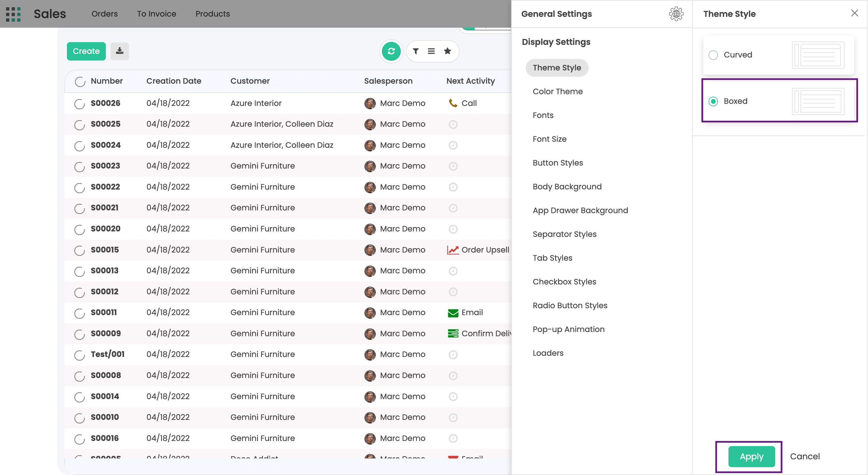Click the Order Upsell chart icon
Viewport: 868px width, 475px height.
click(453, 250)
